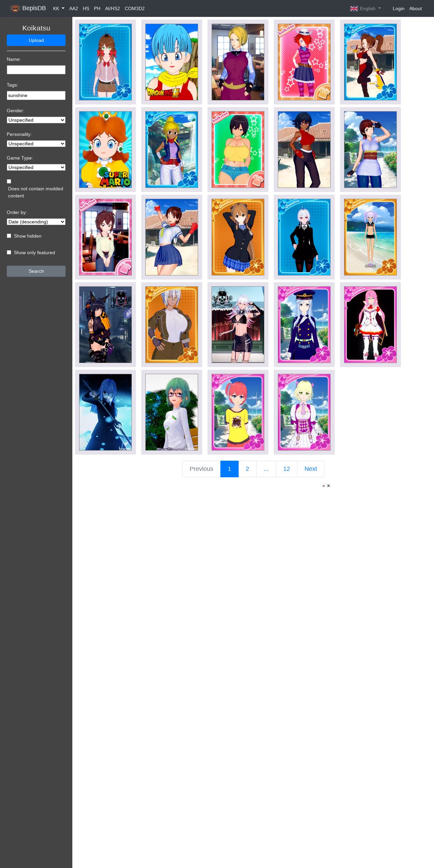Open the white-haired black dress card

click(304, 237)
